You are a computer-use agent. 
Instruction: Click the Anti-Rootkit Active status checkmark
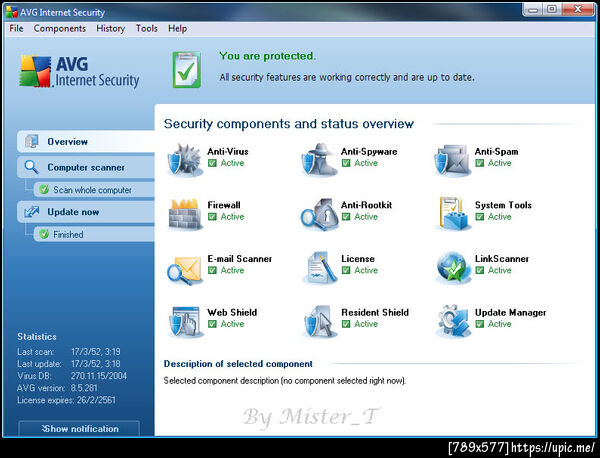click(346, 217)
